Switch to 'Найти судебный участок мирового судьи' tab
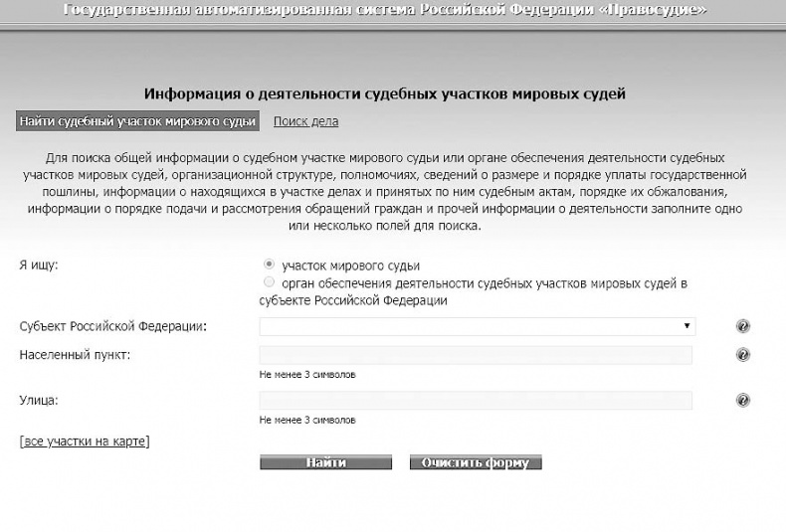 [x=137, y=121]
